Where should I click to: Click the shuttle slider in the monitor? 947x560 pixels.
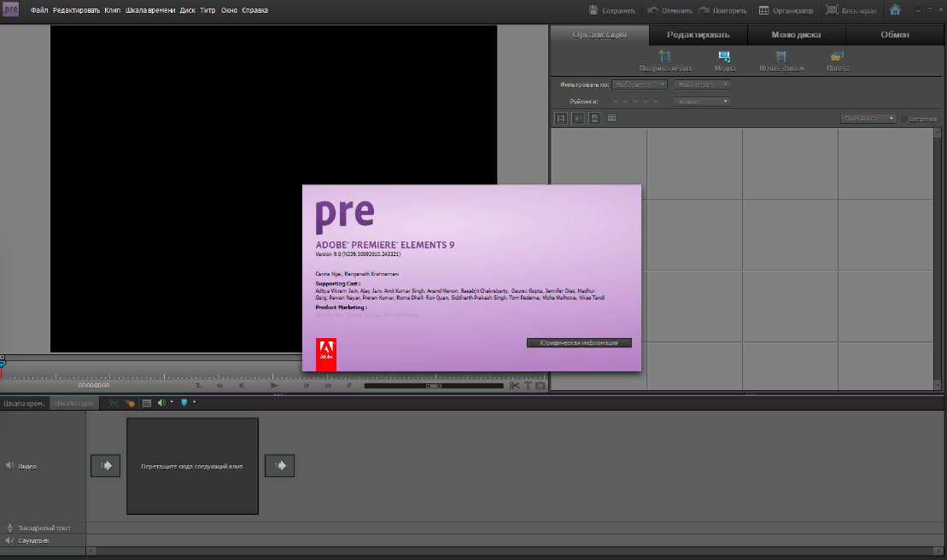(434, 386)
